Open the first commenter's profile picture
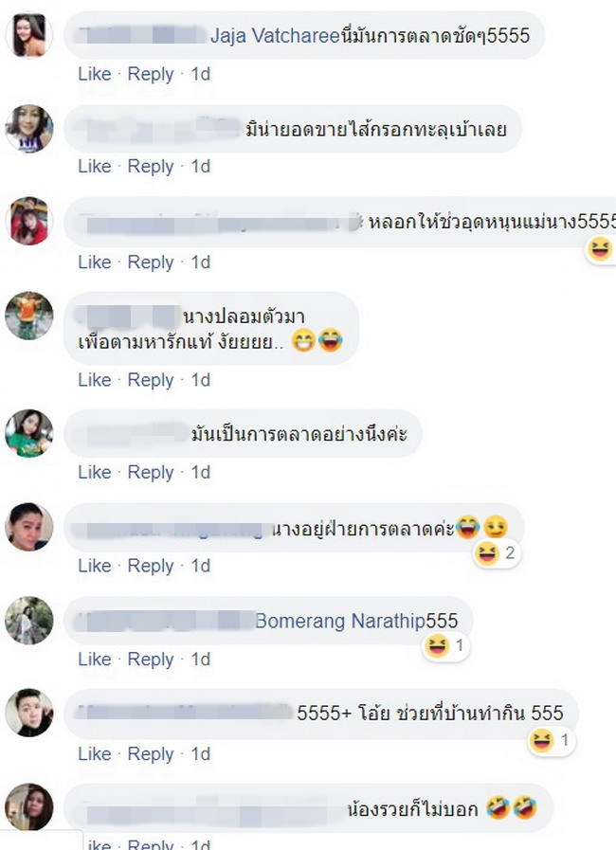 point(29,35)
